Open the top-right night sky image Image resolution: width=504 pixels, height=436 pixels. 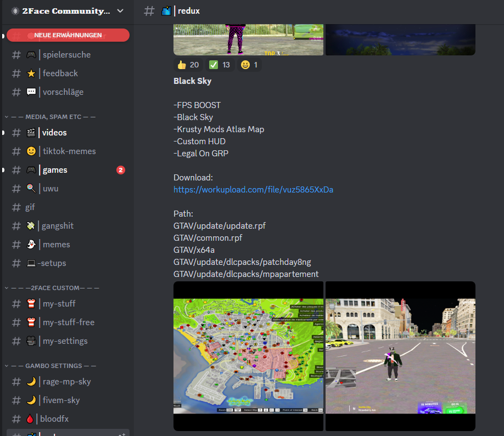coord(400,39)
